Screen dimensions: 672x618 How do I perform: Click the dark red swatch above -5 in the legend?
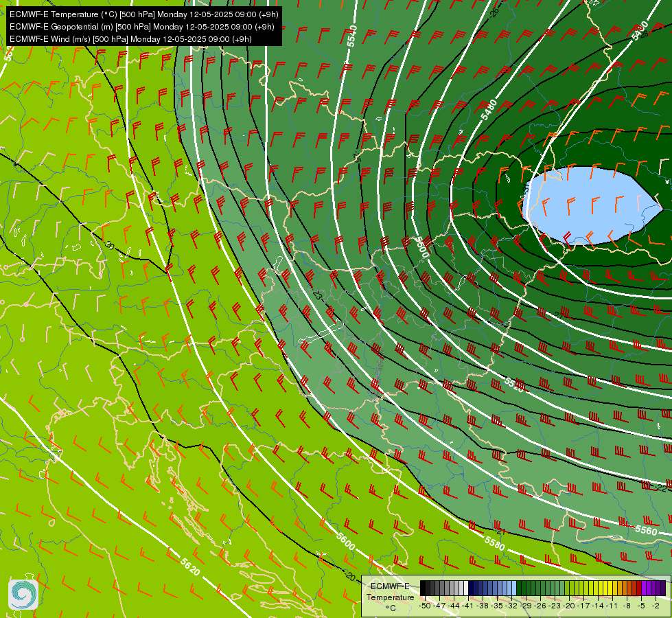click(639, 588)
